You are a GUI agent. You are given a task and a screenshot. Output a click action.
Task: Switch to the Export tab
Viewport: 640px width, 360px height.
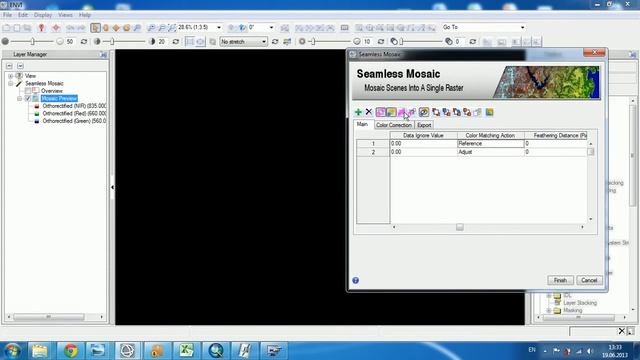424,125
